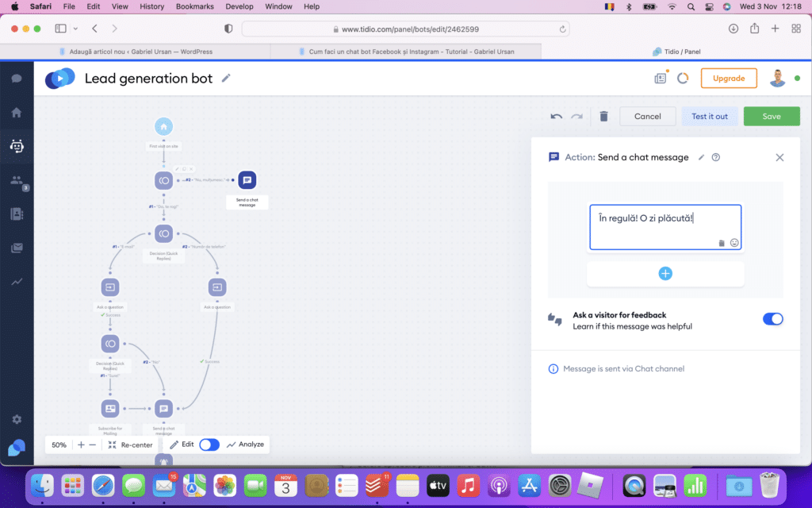Open Safari share icon
812x508 pixels.
pos(755,29)
